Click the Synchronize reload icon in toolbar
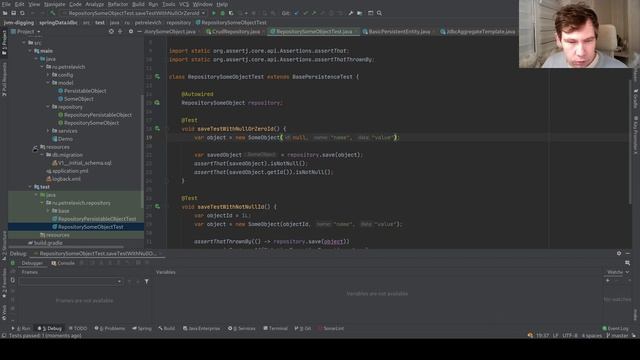Screen dimensions: 640x360 [x=22, y=13]
